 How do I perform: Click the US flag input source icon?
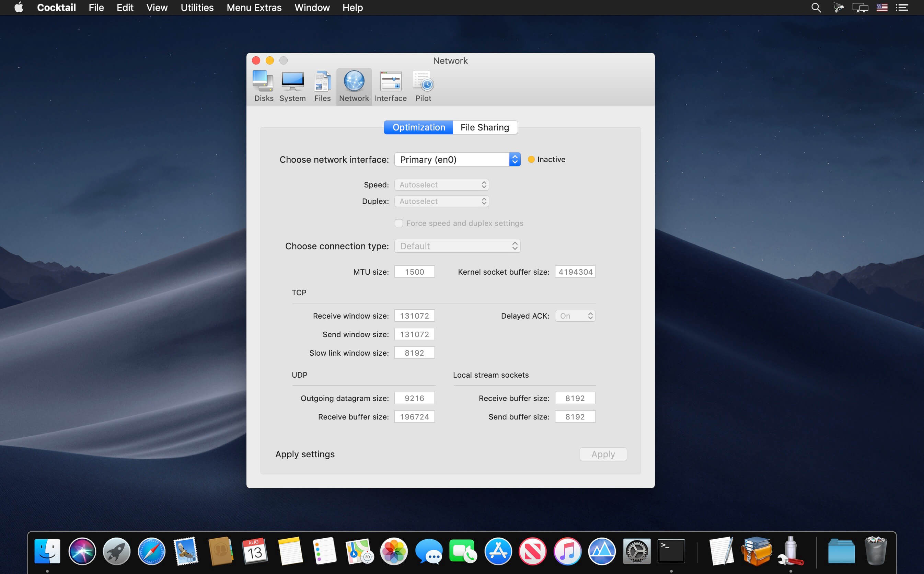click(x=881, y=8)
